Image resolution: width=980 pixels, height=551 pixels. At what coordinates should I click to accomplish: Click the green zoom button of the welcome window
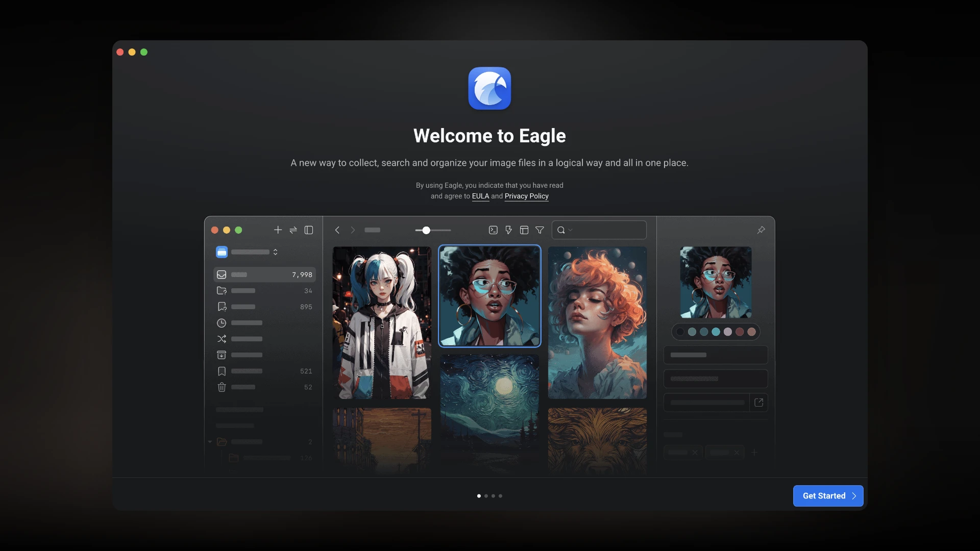(144, 52)
